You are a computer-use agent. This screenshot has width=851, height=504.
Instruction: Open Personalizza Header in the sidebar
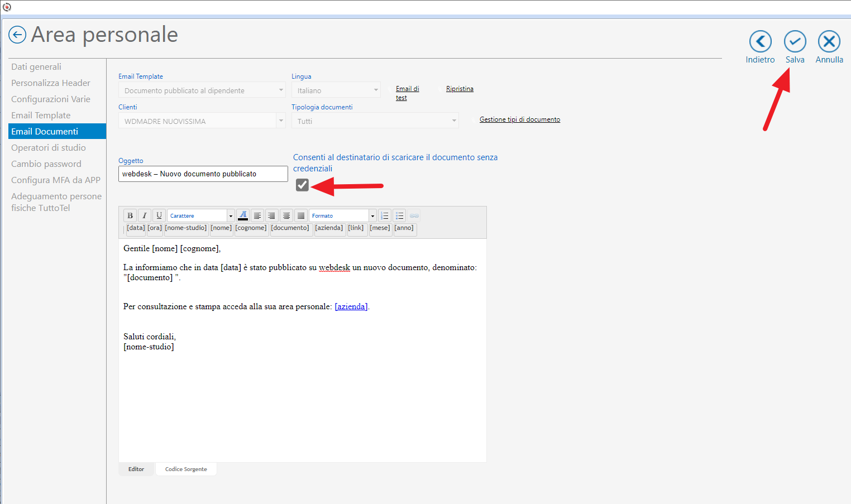point(51,83)
